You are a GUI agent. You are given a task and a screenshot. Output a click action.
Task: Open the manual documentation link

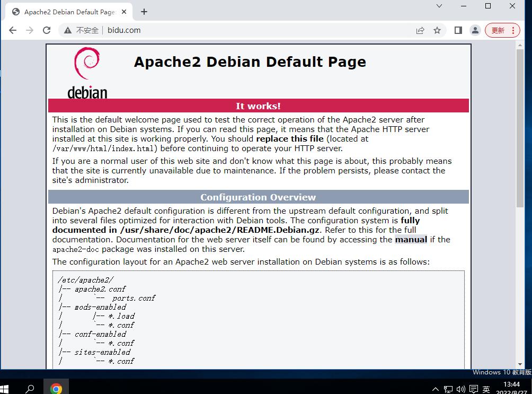411,240
